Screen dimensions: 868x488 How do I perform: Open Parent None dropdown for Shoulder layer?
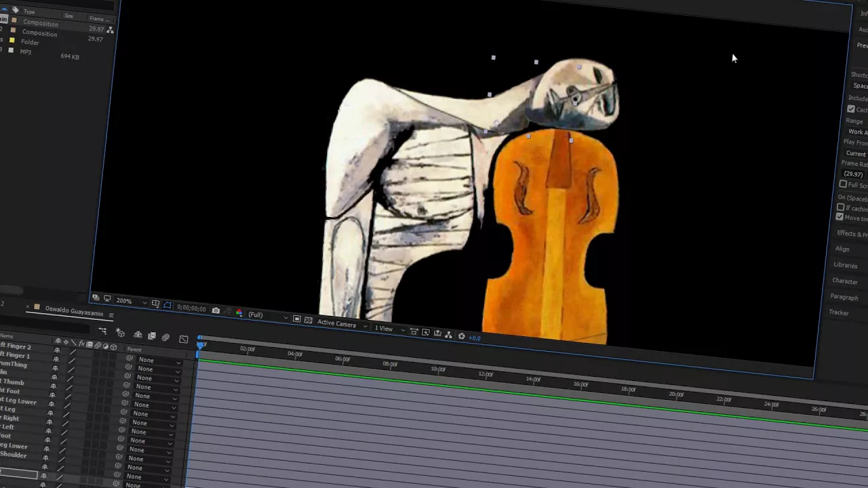tap(147, 468)
